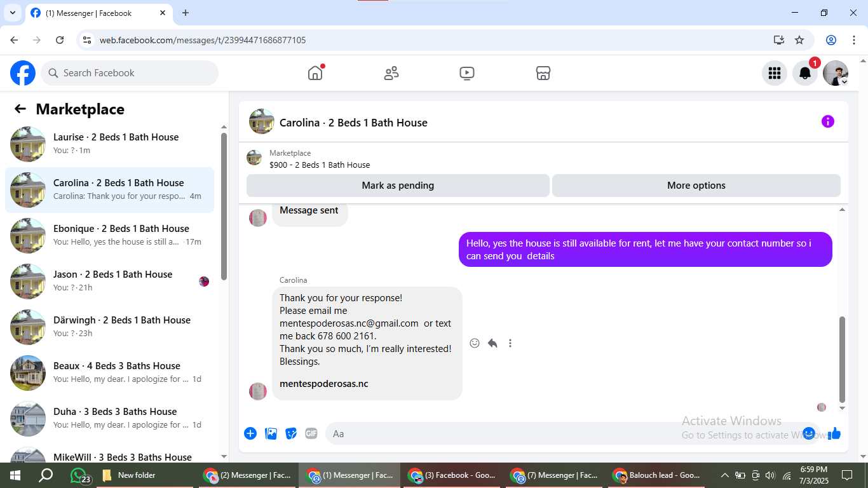Screen dimensions: 868x488
Task: Open emoji picker in message field
Action: point(809,433)
